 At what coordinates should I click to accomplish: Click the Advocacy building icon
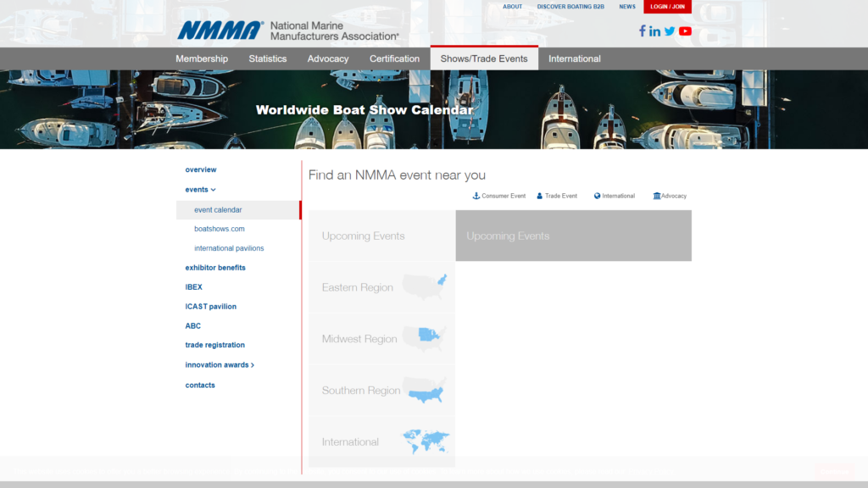657,196
